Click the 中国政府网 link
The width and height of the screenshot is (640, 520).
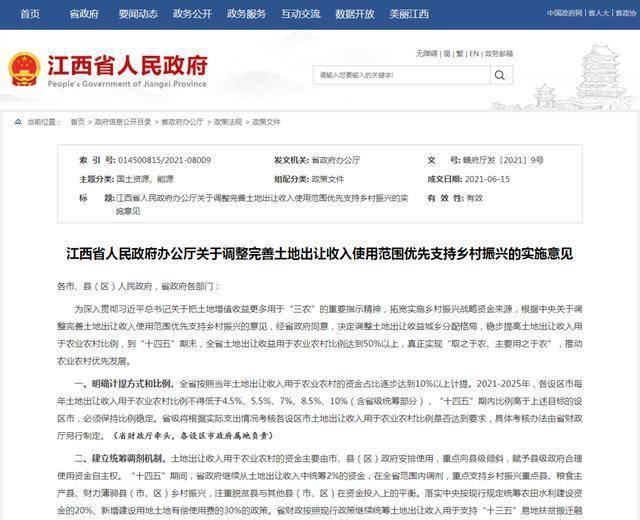pos(555,13)
